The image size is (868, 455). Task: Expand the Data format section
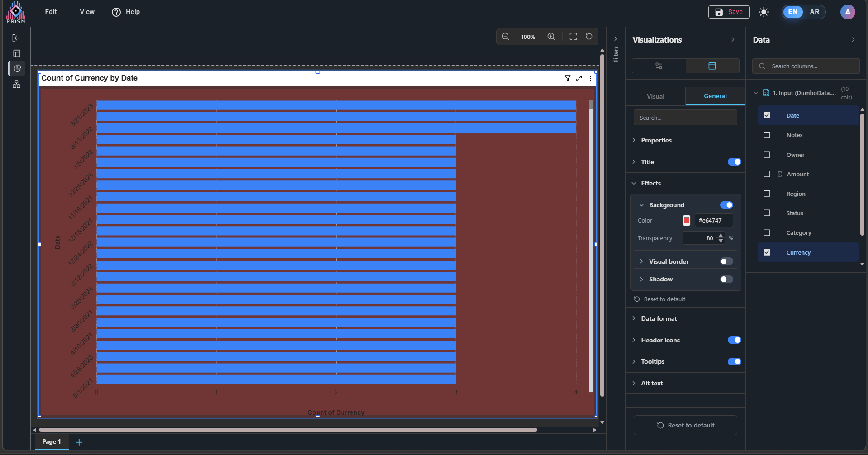(659, 318)
